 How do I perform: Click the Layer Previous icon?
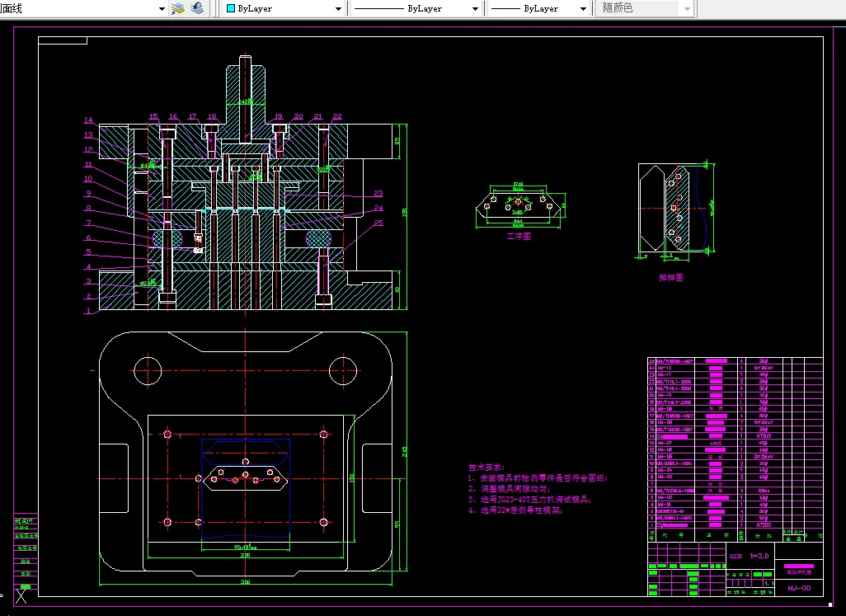pos(196,8)
